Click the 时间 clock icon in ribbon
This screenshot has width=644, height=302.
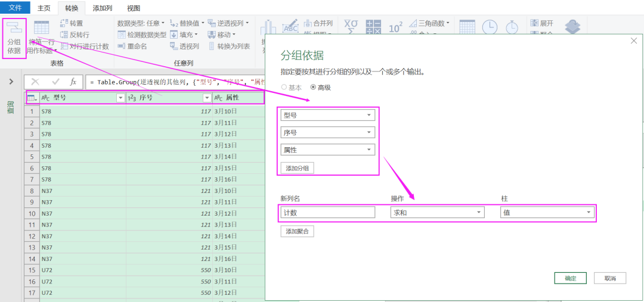pos(490,27)
